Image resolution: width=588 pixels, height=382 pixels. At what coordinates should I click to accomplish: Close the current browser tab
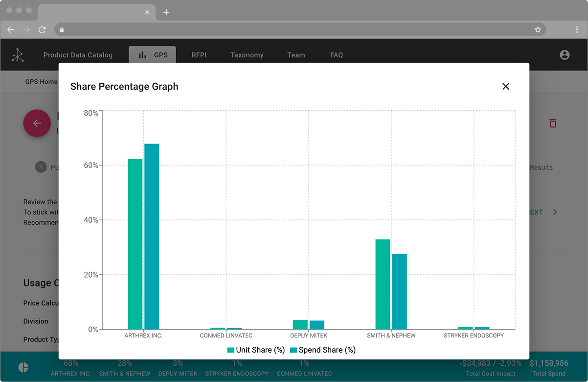pyautogui.click(x=147, y=12)
